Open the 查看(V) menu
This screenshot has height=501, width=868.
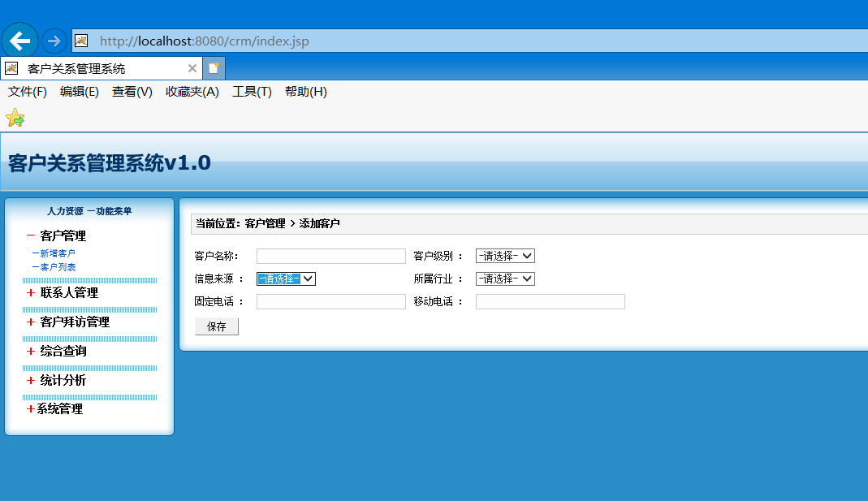pyautogui.click(x=132, y=92)
